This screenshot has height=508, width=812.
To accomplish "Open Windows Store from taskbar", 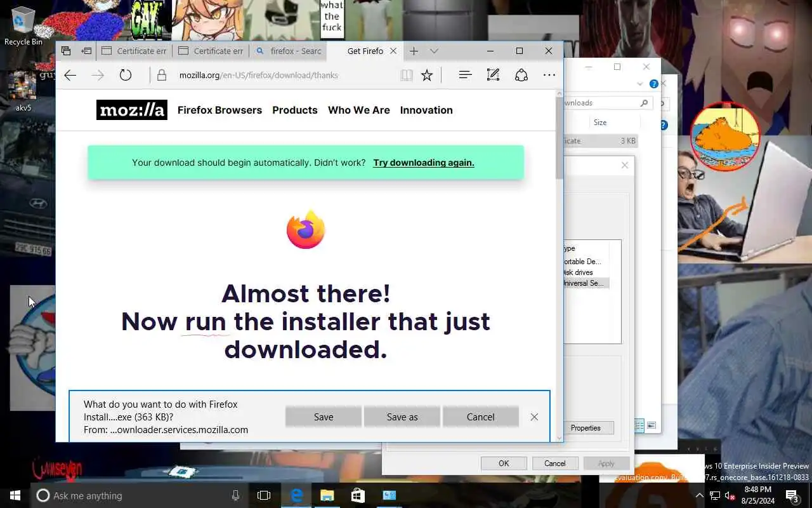I will [358, 495].
